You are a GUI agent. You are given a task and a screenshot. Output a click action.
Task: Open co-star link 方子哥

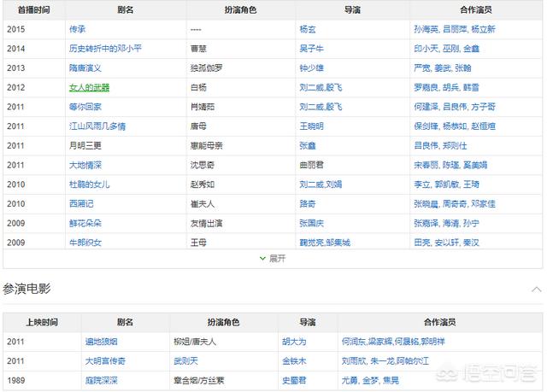483,107
